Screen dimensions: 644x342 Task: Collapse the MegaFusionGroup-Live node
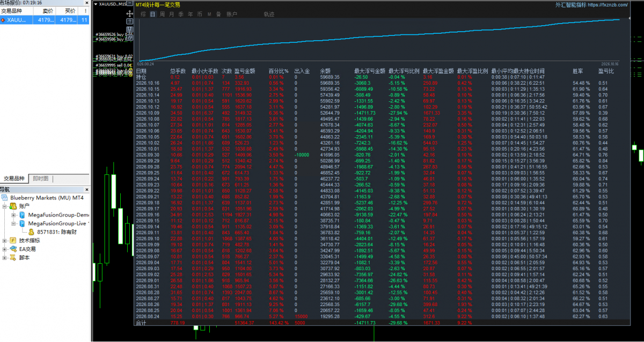(x=14, y=224)
